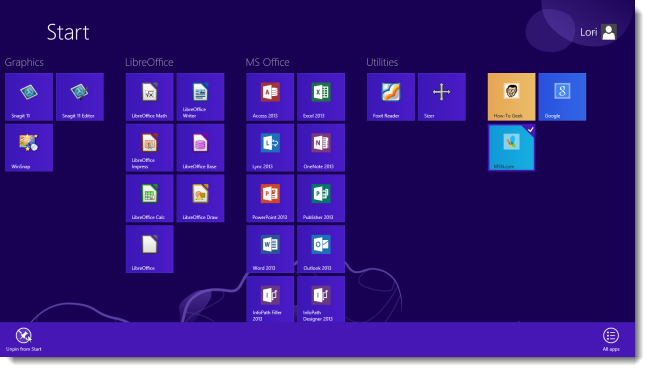Viewport: 650px width, 372px height.
Task: Launch InfoPath Designer 2013 tile
Action: pos(321,299)
